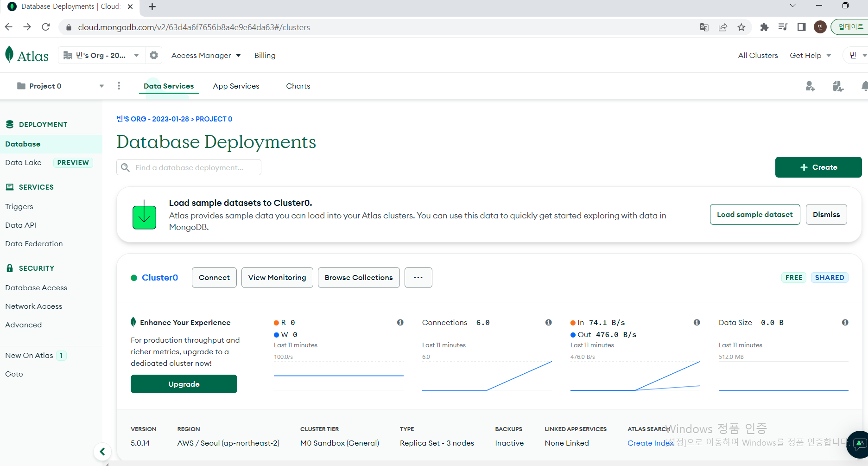
Task: Click the green download sample data icon
Action: [x=144, y=215]
